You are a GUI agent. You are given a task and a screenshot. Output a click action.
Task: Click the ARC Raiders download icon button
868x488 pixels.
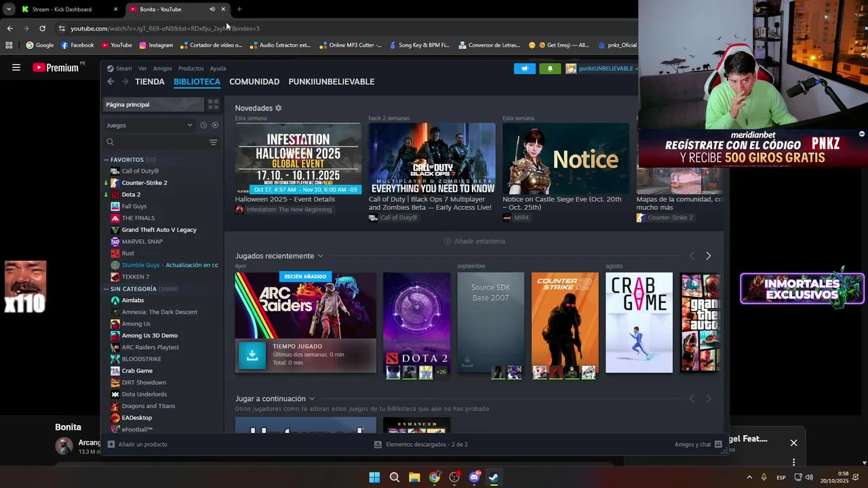tap(252, 355)
